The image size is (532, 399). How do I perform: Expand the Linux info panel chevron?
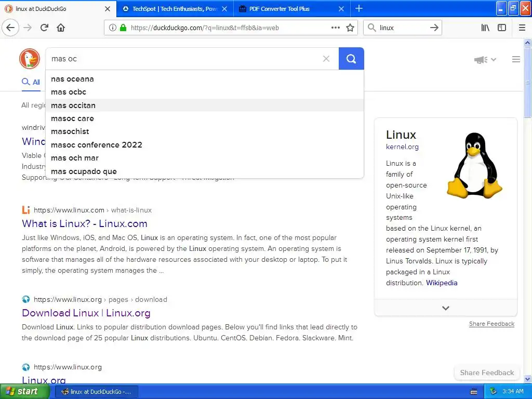pyautogui.click(x=445, y=308)
